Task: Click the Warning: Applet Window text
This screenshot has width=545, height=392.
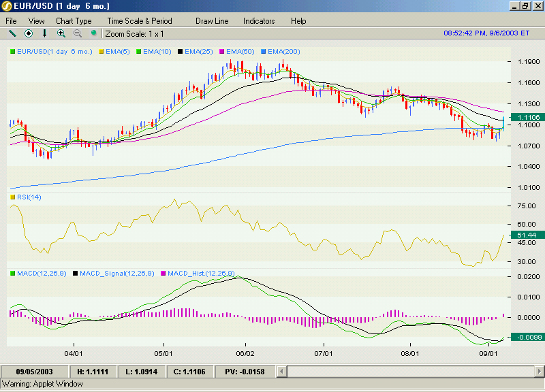Action: tap(42, 384)
